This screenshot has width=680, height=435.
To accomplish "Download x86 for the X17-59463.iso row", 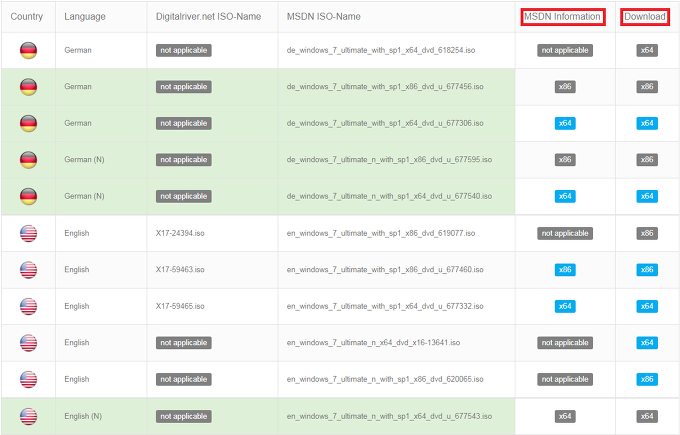I will pyautogui.click(x=647, y=270).
